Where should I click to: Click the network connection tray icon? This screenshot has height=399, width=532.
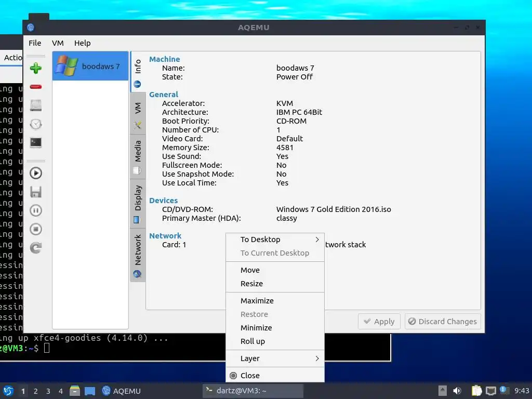[490, 391]
